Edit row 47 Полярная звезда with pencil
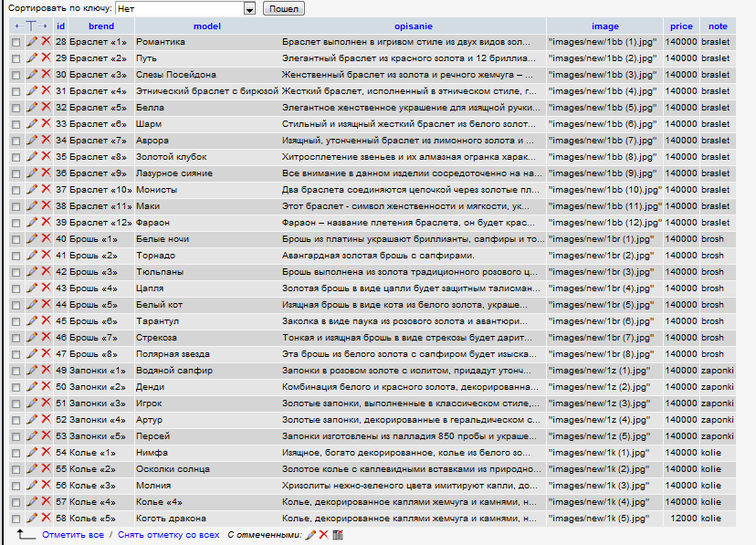This screenshot has height=545, width=756. click(32, 353)
